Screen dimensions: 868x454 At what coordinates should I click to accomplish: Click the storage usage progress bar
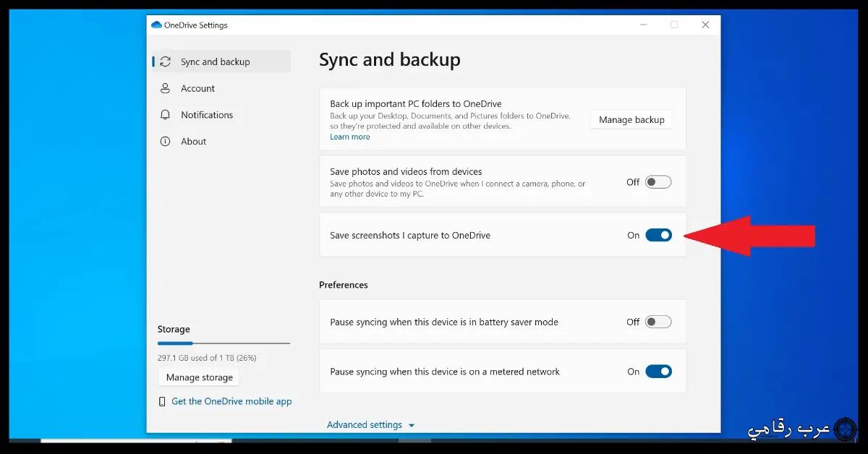[x=224, y=343]
